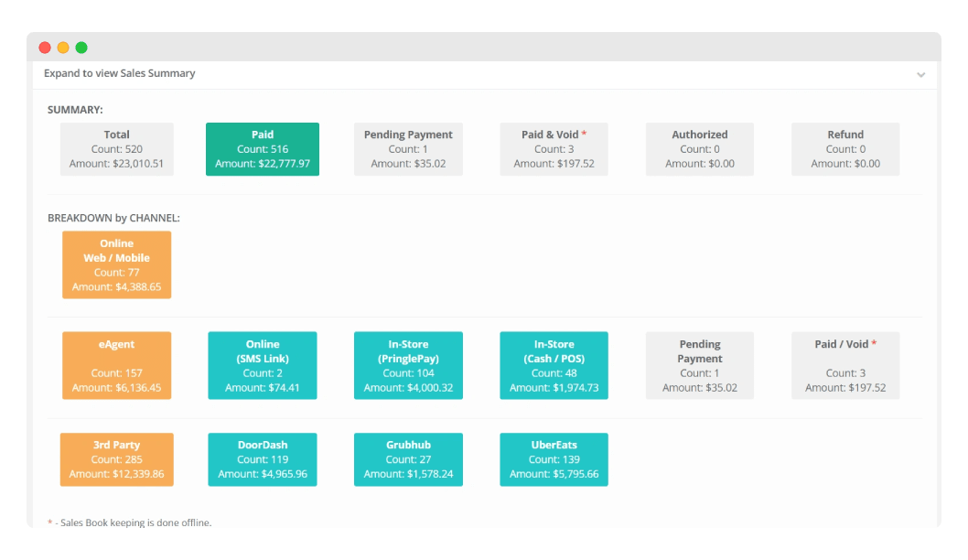Image resolution: width=968 pixels, height=560 pixels.
Task: Select the UberEats sales tile
Action: tap(554, 459)
